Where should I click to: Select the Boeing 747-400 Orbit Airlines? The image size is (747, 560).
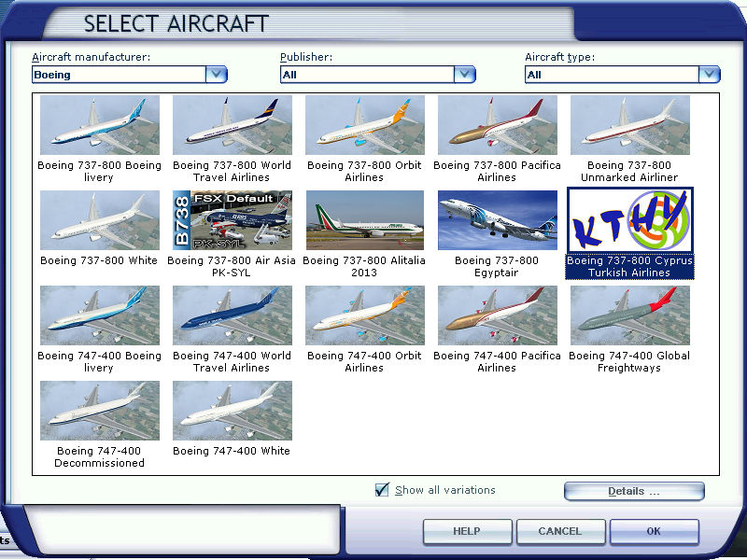point(365,316)
